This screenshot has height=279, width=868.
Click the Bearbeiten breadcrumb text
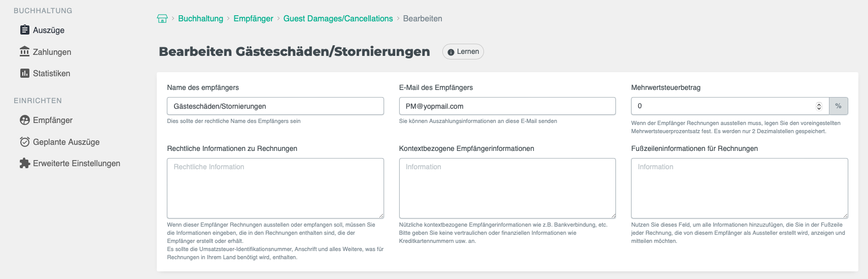click(x=423, y=18)
